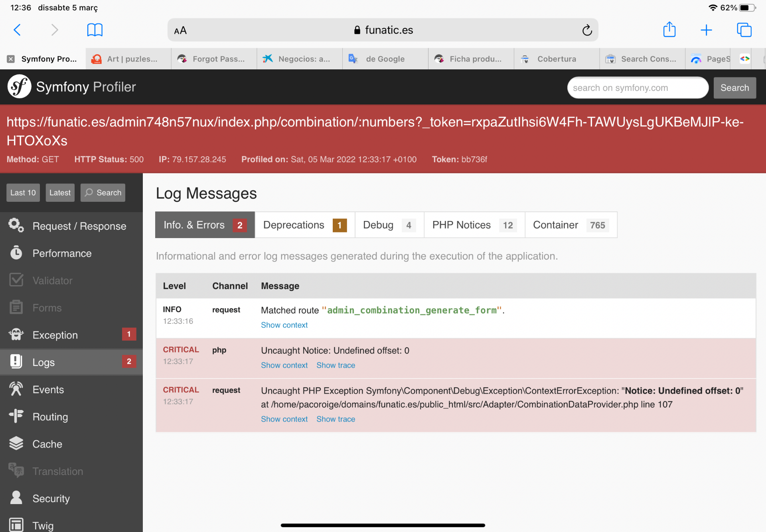The image size is (766, 532).
Task: Click the symfony.com search input field
Action: (x=637, y=88)
